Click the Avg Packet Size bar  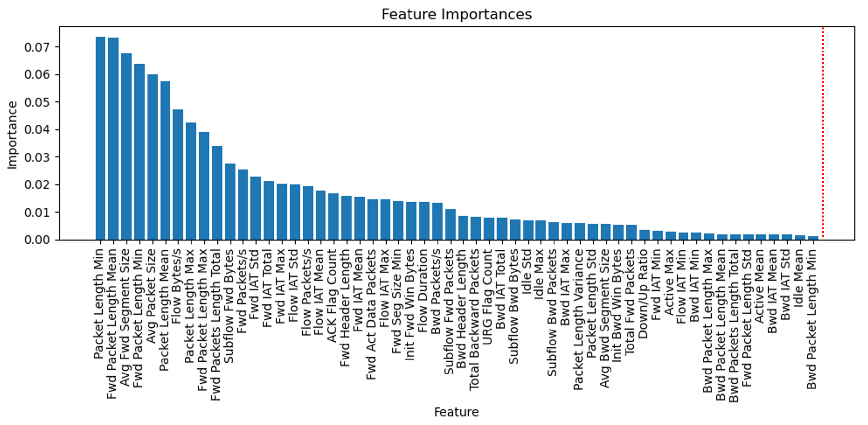pos(152,157)
